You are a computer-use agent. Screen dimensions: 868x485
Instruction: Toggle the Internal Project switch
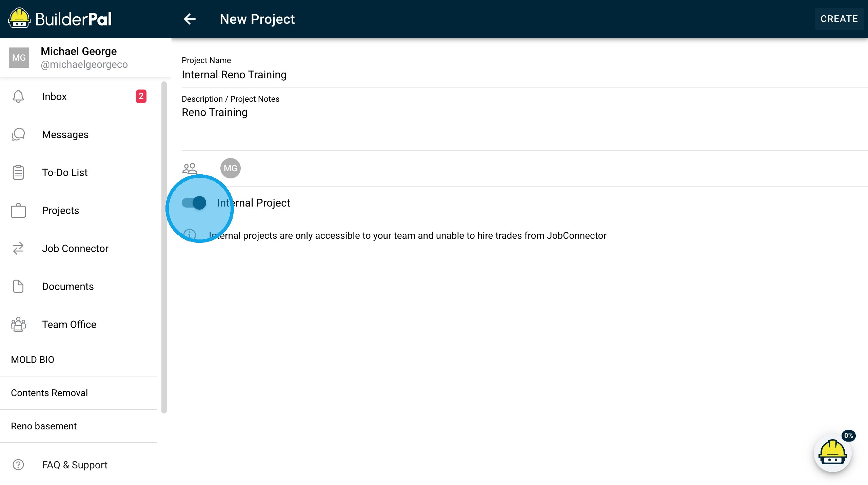tap(194, 203)
